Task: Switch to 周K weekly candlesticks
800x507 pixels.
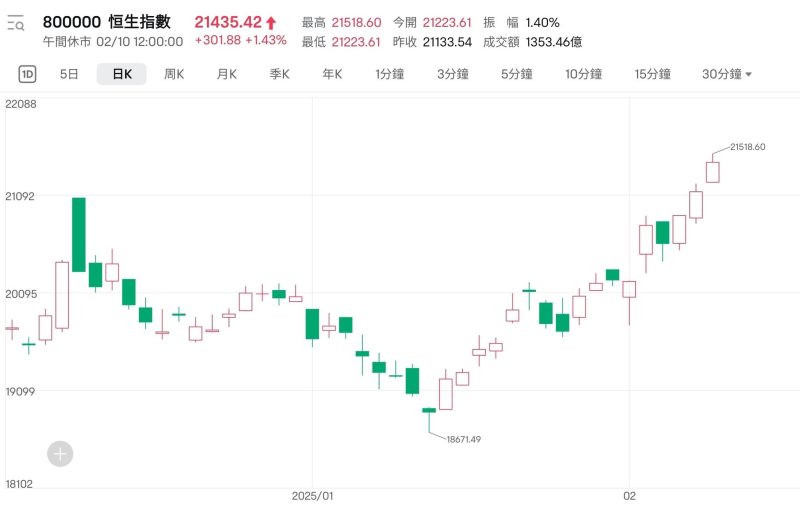Action: pyautogui.click(x=174, y=74)
